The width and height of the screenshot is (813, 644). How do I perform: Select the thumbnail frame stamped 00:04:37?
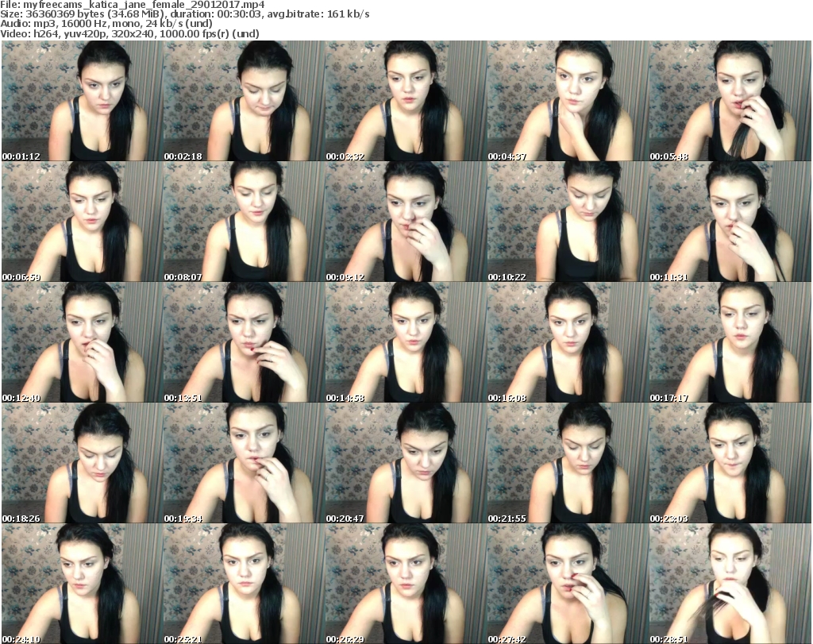pos(567,101)
